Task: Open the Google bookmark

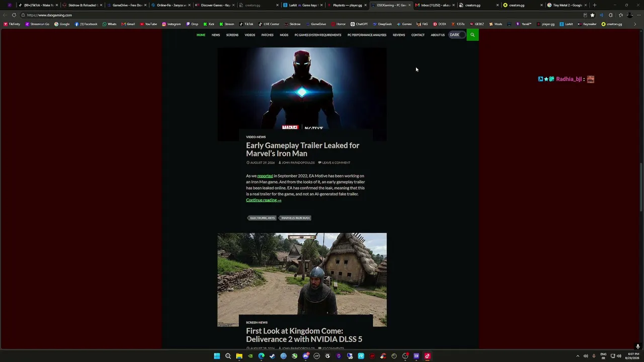Action: coord(62,24)
